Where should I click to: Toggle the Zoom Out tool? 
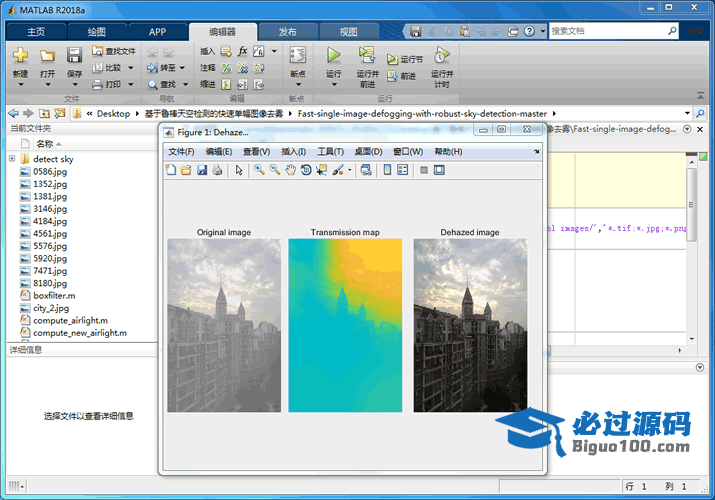coord(274,170)
